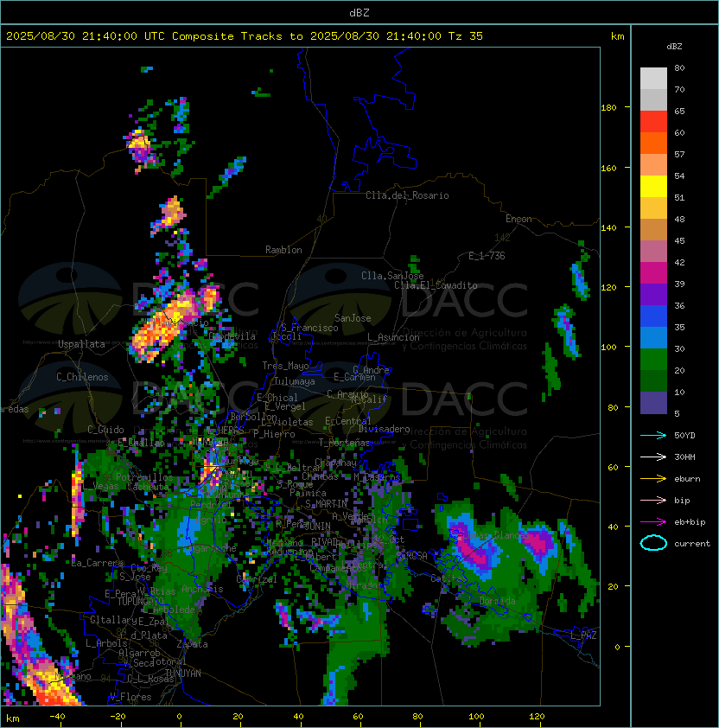Click the '-40' km tick on horizontal axis
Viewport: 719px width, 728px height.
click(57, 717)
